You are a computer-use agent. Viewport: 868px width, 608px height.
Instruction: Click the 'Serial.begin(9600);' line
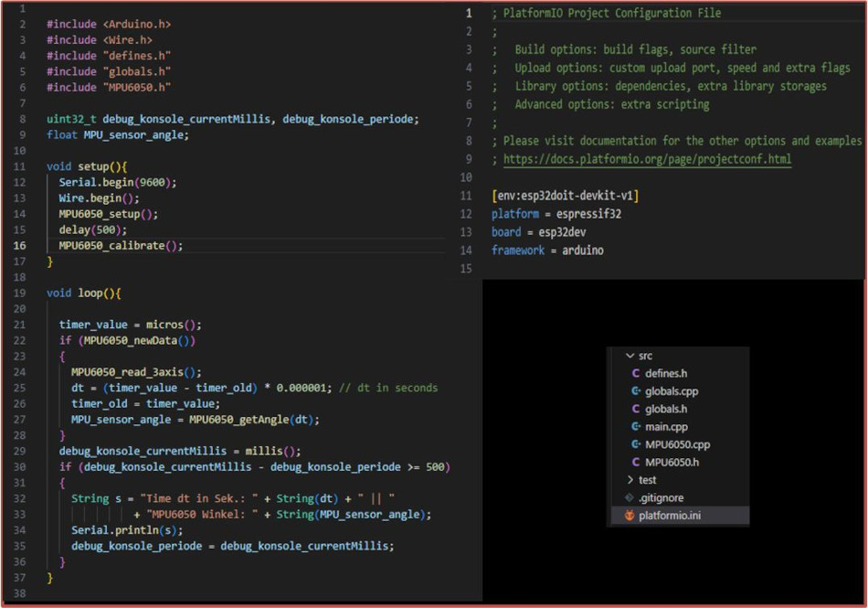click(118, 182)
